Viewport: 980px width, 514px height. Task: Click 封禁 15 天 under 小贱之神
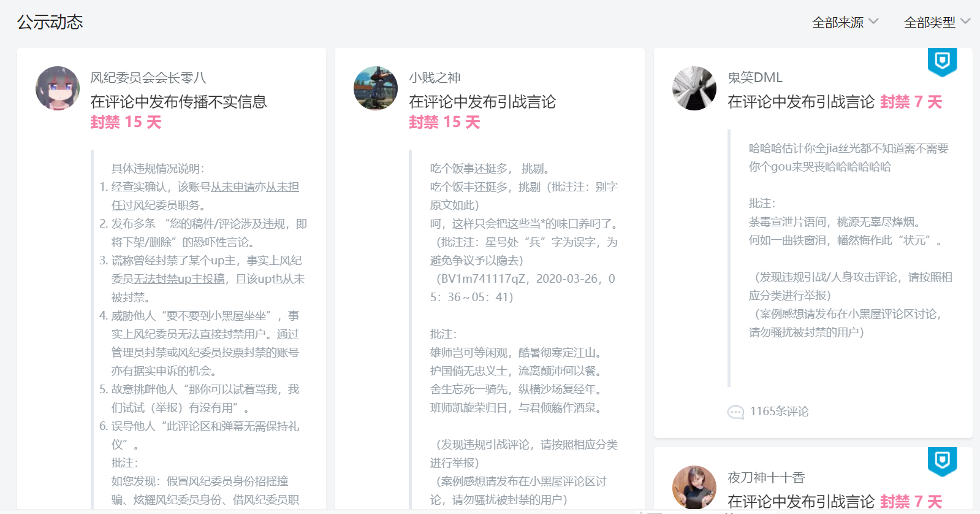click(x=444, y=122)
